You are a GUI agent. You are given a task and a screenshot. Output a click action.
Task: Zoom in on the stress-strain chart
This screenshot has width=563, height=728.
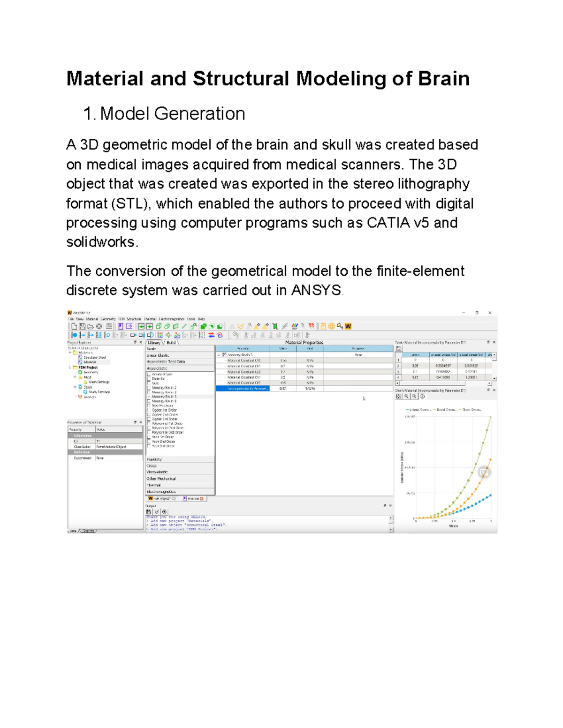[406, 396]
